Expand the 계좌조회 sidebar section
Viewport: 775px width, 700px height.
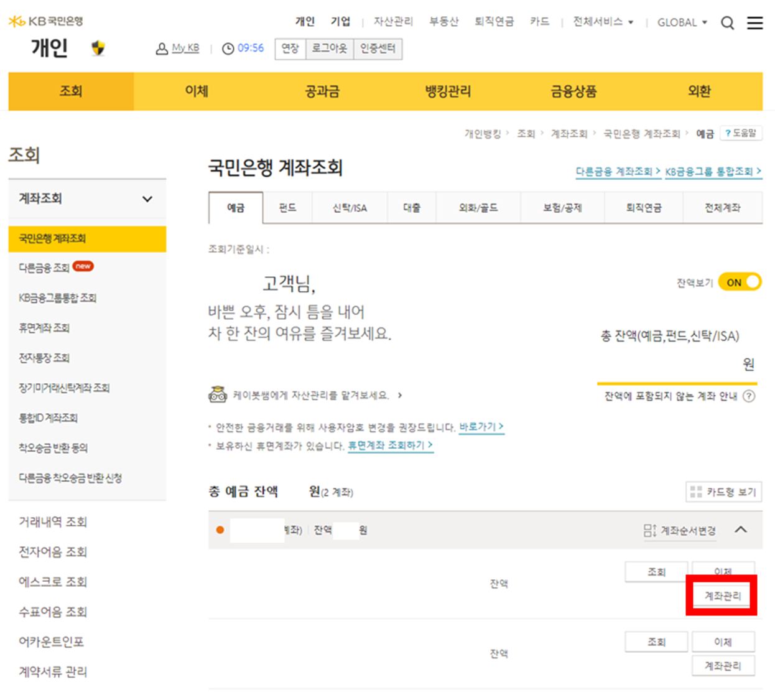coord(87,198)
